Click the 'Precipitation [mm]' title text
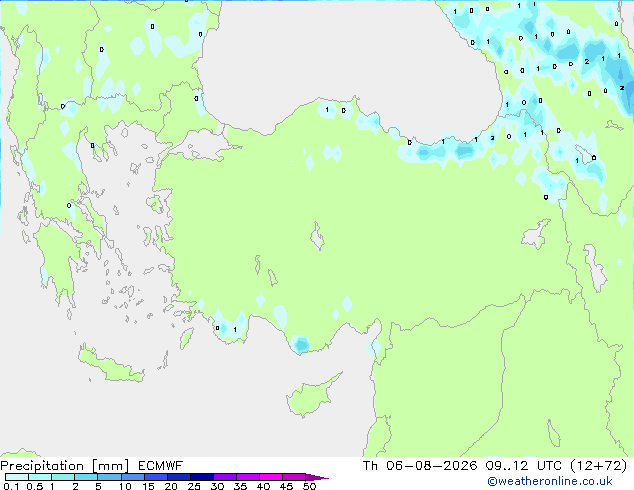634x490 pixels. point(65,466)
